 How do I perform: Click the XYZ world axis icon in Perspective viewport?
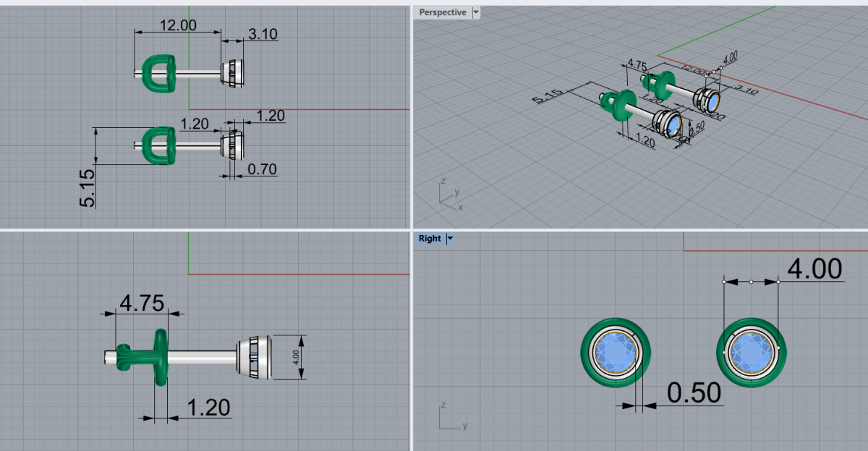(x=448, y=195)
